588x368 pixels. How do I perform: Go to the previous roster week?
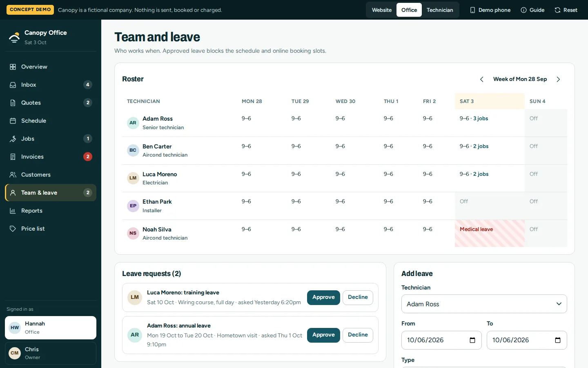tap(482, 79)
